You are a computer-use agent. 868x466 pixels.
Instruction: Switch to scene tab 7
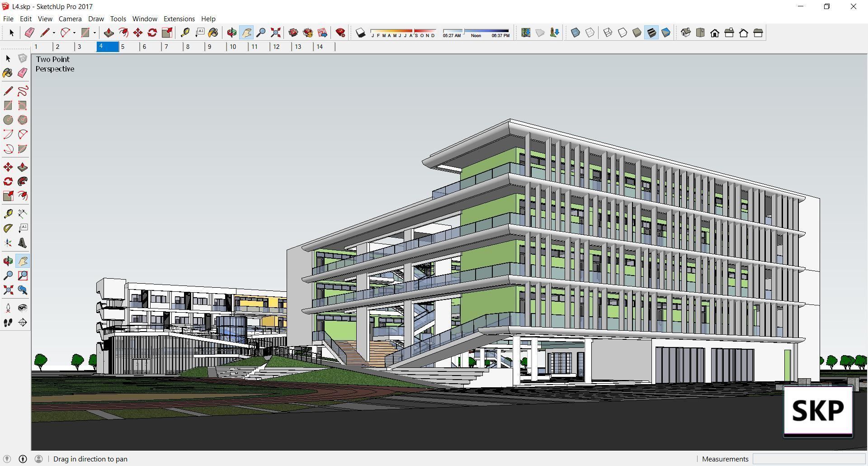[172, 47]
